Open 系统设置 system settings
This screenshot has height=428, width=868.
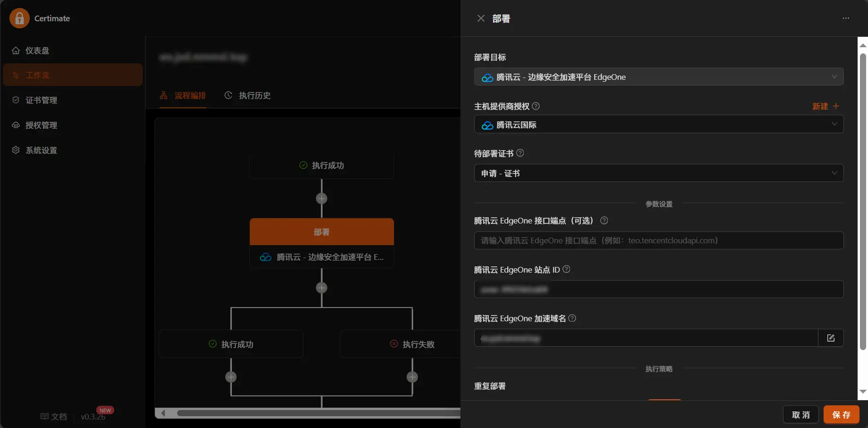point(73,150)
